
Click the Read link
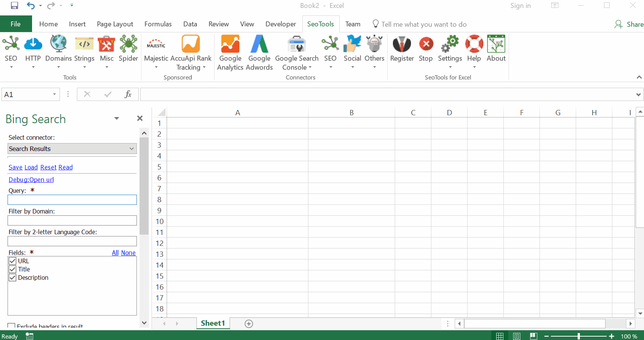pyautogui.click(x=66, y=167)
